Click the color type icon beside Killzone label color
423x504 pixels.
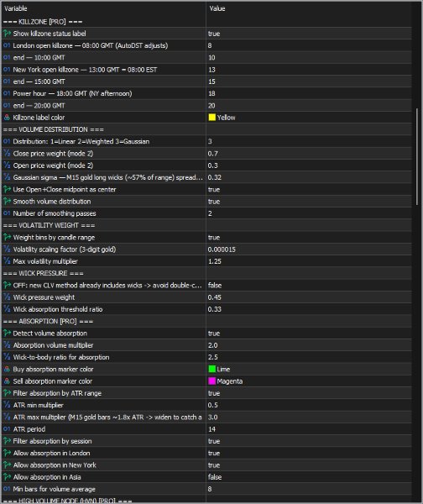pyautogui.click(x=7, y=118)
